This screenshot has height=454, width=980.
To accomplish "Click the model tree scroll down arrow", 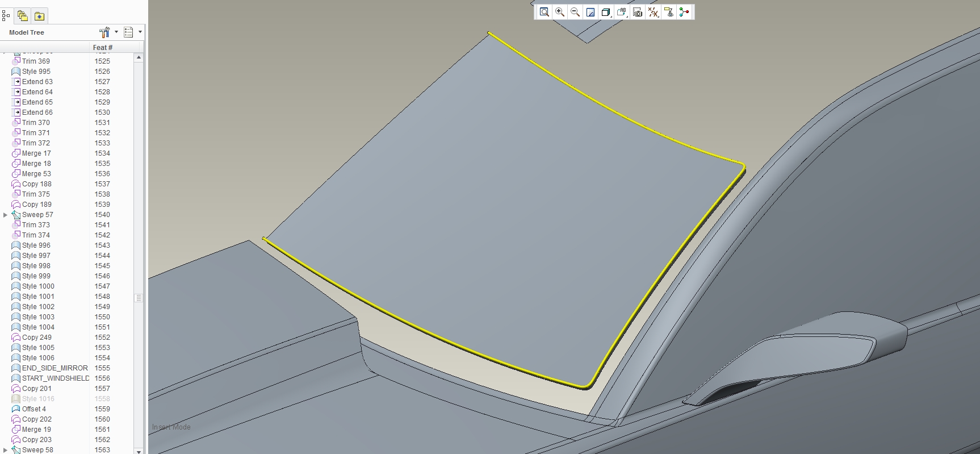I will click(139, 451).
